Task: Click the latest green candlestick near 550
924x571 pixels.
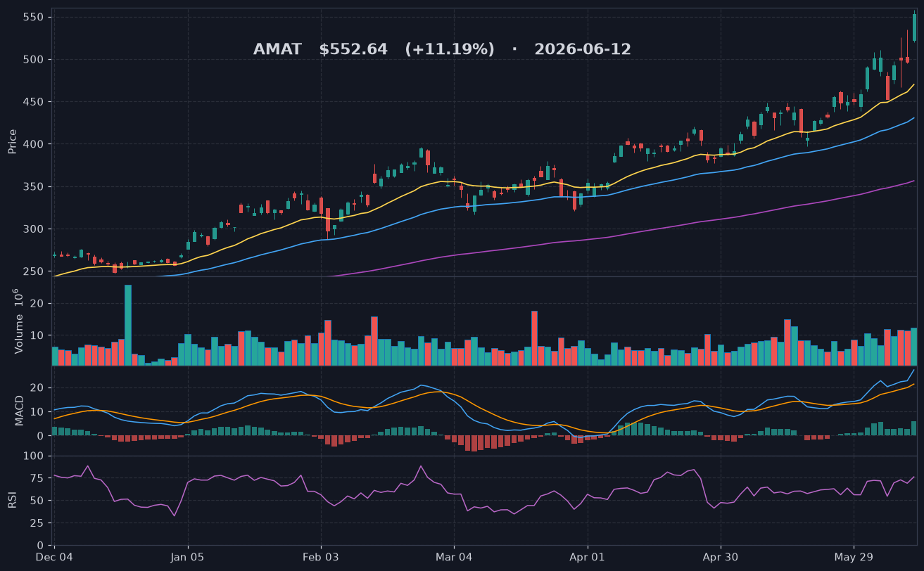Action: [914, 27]
